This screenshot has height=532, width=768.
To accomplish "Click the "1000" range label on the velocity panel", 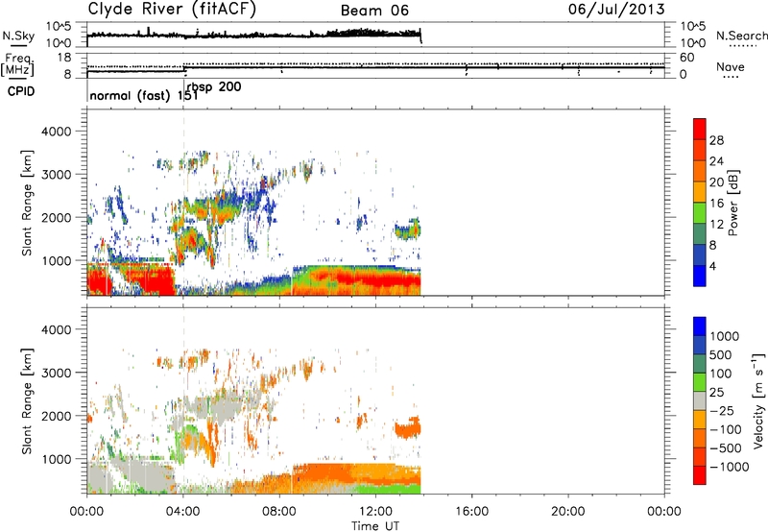I will click(x=56, y=459).
